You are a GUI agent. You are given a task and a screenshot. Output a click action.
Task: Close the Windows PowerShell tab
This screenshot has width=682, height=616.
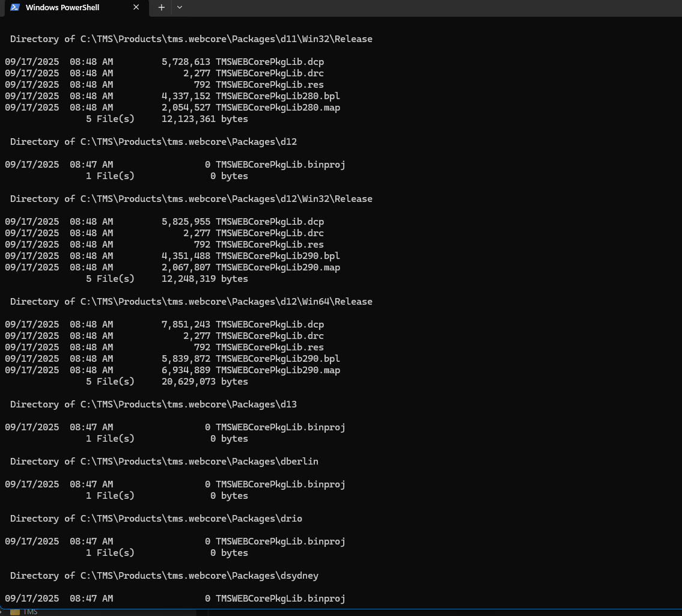click(136, 7)
